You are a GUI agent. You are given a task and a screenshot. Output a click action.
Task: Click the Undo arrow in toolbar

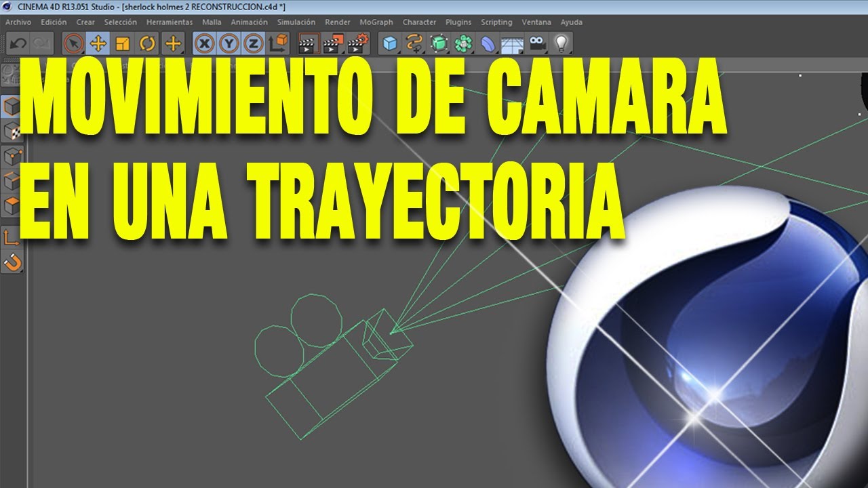[x=18, y=44]
